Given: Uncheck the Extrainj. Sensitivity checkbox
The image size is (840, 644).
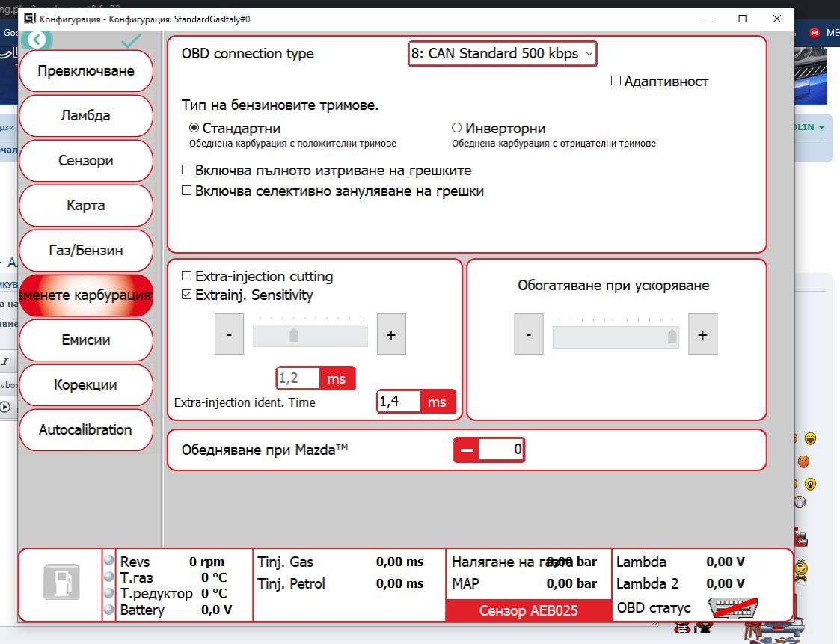Looking at the screenshot, I should [187, 295].
